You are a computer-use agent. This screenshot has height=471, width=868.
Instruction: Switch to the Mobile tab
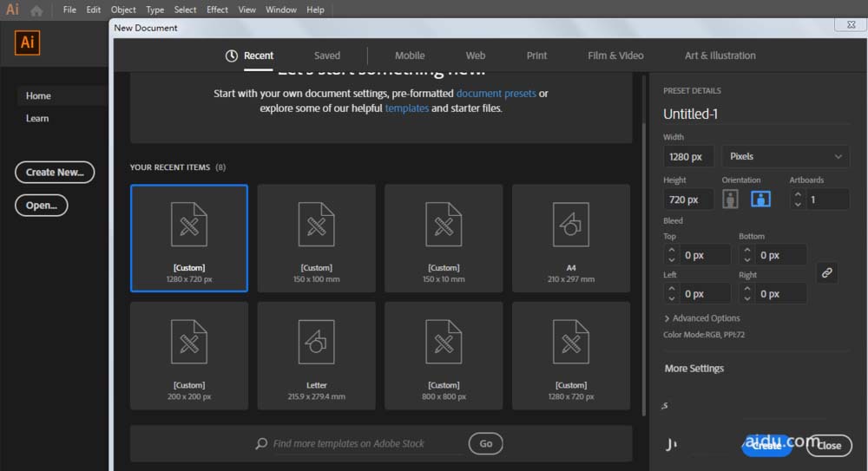point(410,56)
